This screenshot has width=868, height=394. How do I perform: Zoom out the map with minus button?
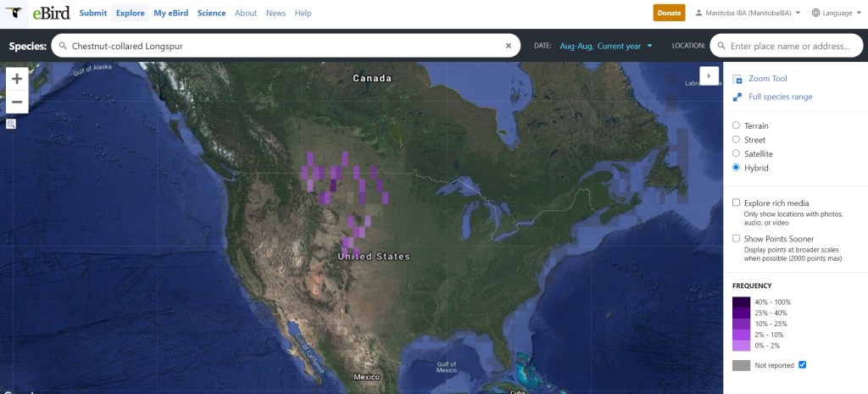click(17, 102)
